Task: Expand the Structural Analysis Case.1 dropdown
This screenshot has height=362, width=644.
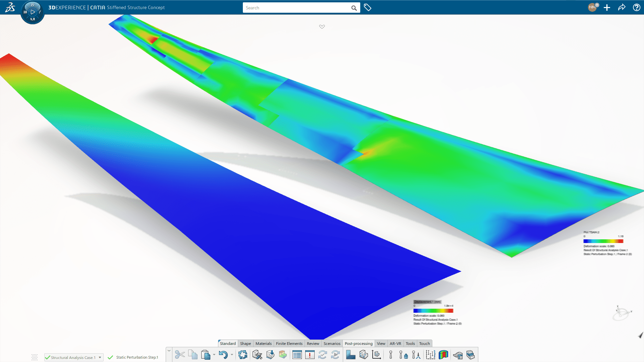Action: [x=100, y=357]
